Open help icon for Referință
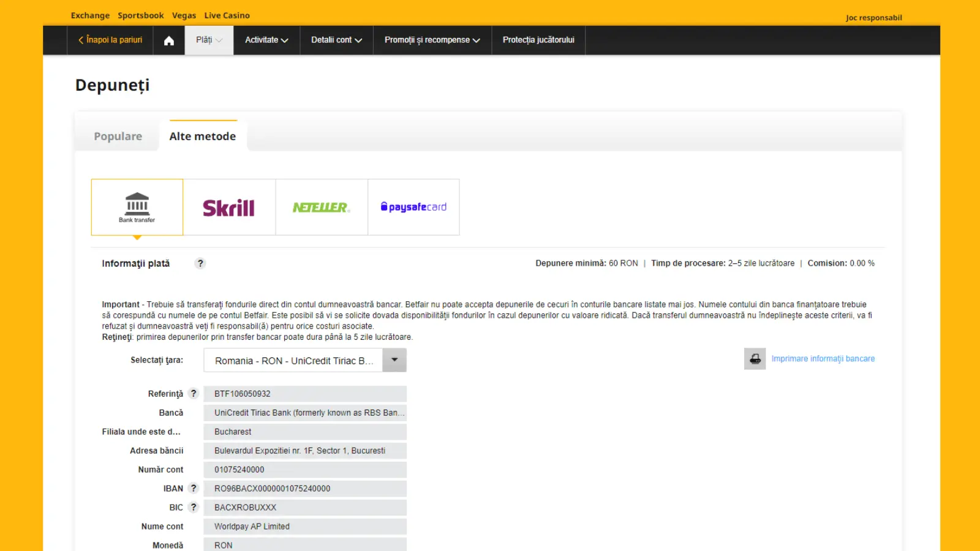The image size is (980, 551). (x=194, y=394)
